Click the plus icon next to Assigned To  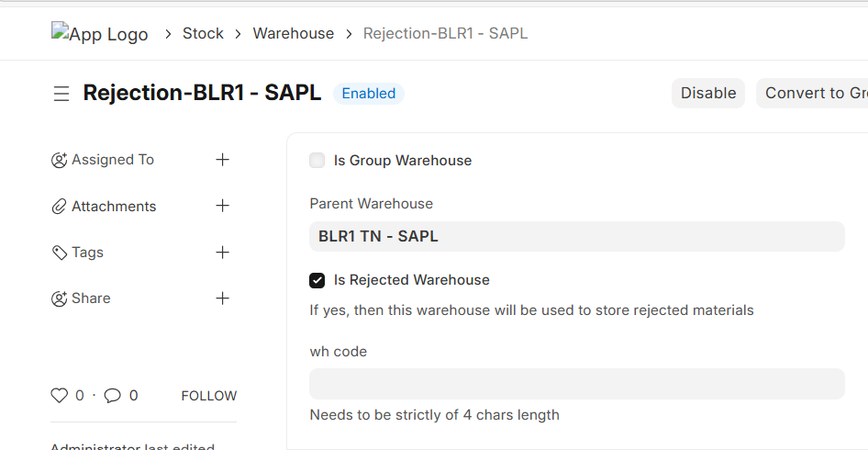point(222,160)
